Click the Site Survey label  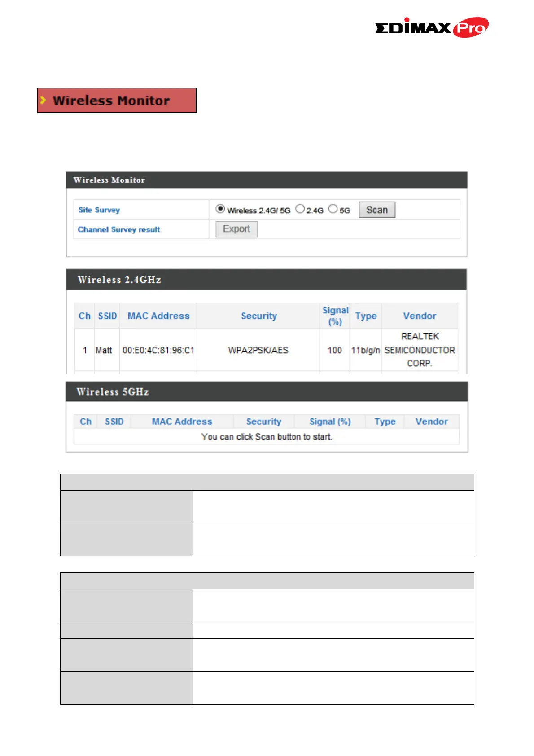pos(99,210)
